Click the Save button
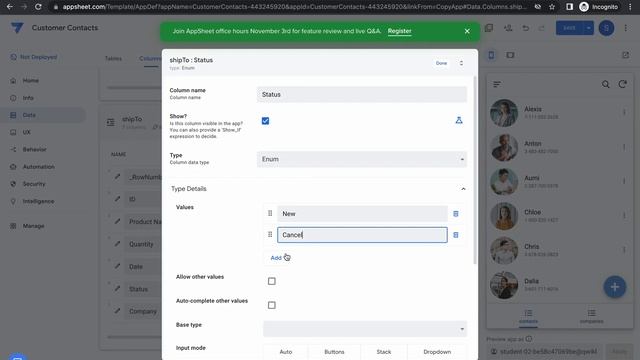The width and height of the screenshot is (640, 360). pos(569,28)
